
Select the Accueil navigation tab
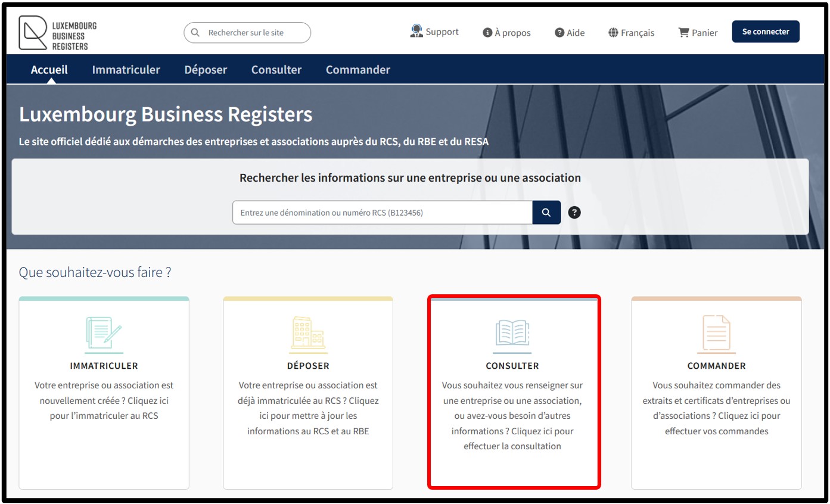(x=49, y=70)
